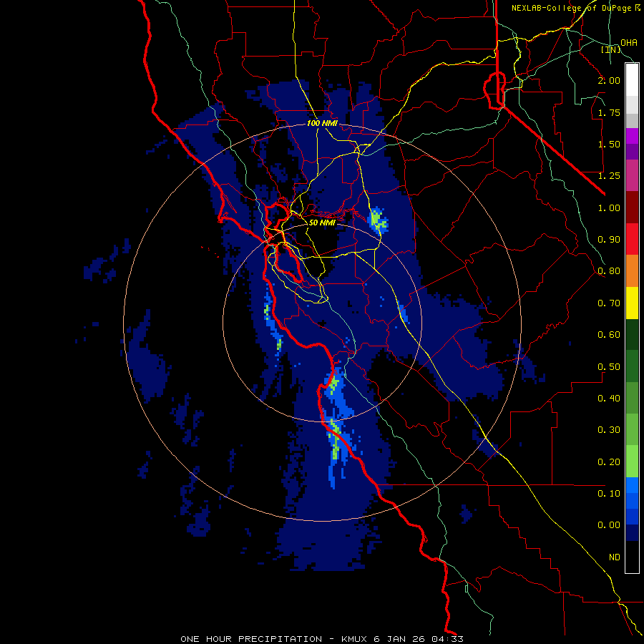The image size is (644, 644).
Task: Select the 1.25 legend value
Action: coord(609,176)
